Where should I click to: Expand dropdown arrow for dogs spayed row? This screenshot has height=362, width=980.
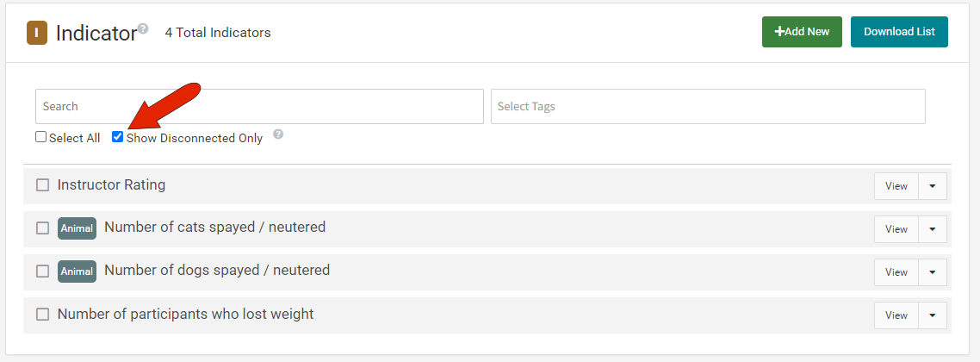933,272
